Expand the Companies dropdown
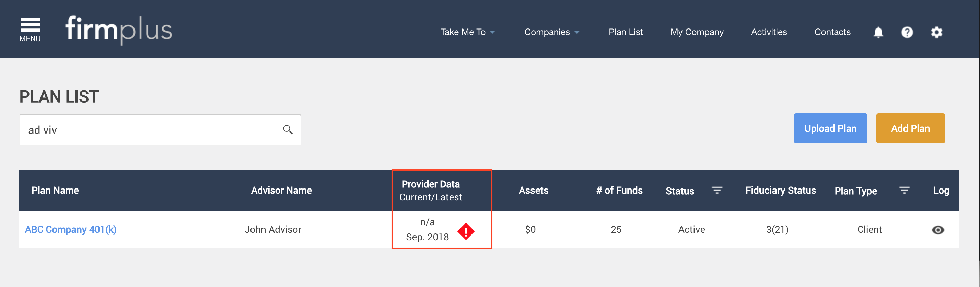Image resolution: width=980 pixels, height=287 pixels. tap(552, 32)
